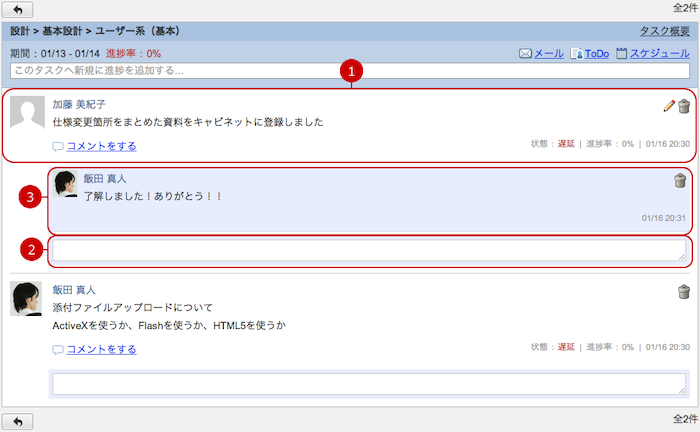The width and height of the screenshot is (700, 432).
Task: Click the breadcrumb 設計 > 基本設計 > ユーザー系（基本）
Action: 95,31
